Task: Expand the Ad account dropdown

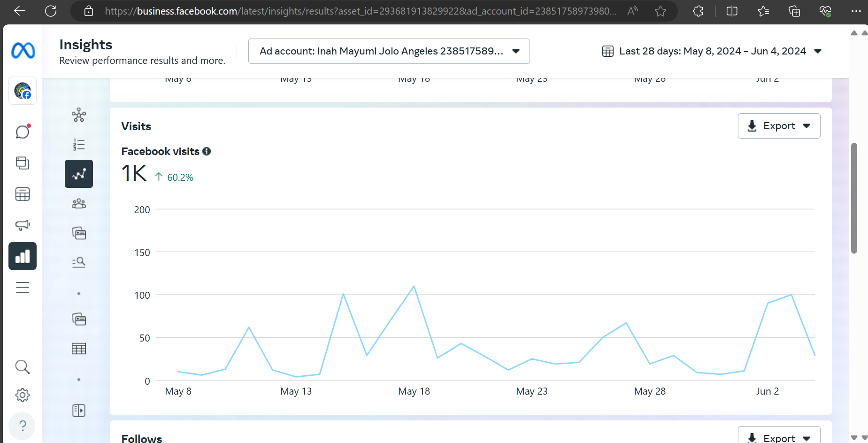Action: coord(389,51)
